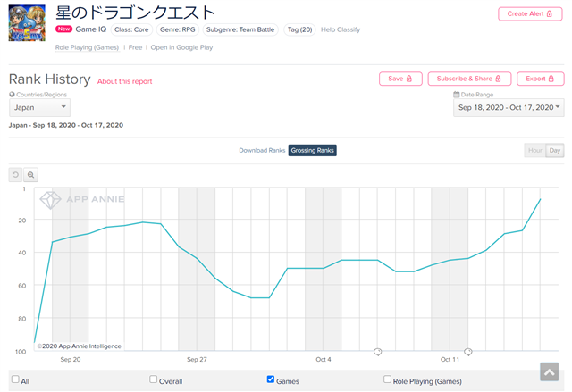Image resolution: width=572 pixels, height=392 pixels.
Task: Click Subscribe & Share button
Action: pyautogui.click(x=469, y=79)
